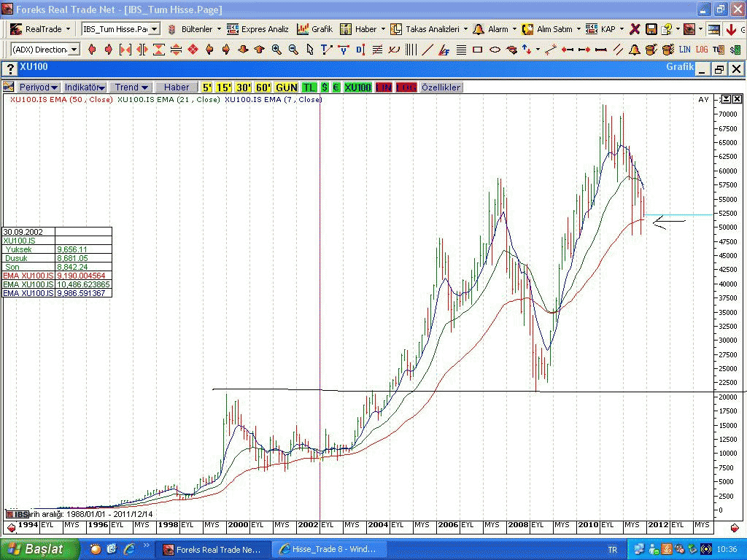Open the Haber item in top toolbar
747x560 pixels.
click(358, 29)
